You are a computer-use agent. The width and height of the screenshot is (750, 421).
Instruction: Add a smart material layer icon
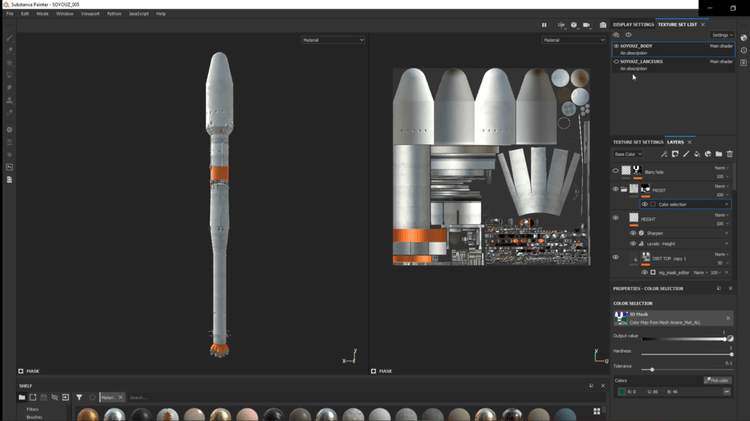click(708, 154)
